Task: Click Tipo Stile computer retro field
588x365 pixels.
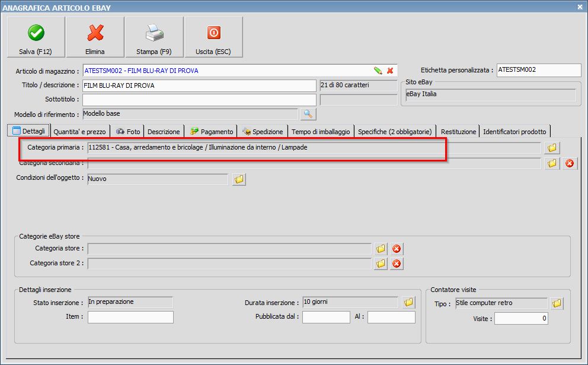Action: tap(501, 303)
